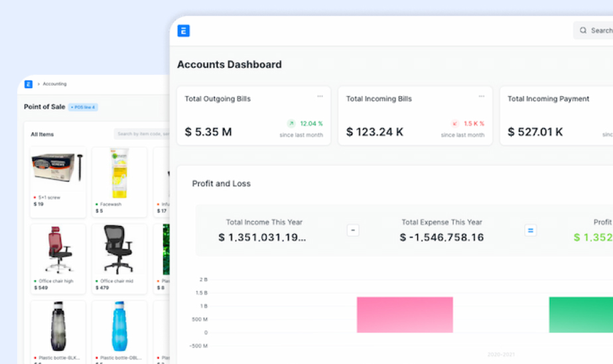
Task: Select the 5+1 screw product thumbnail
Action: click(x=58, y=168)
